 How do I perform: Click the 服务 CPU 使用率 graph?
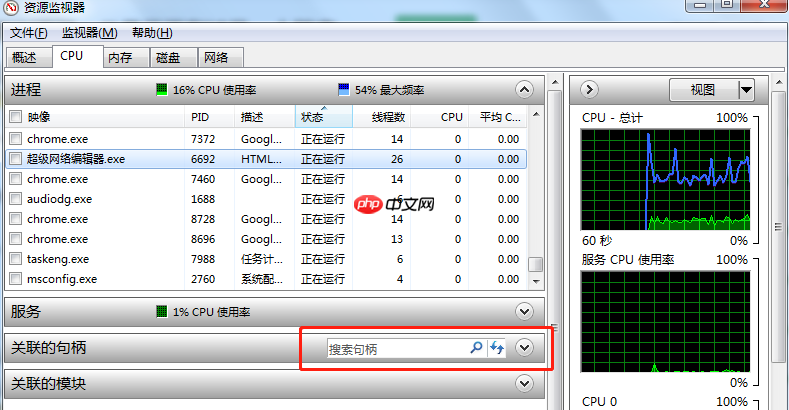pyautogui.click(x=665, y=322)
